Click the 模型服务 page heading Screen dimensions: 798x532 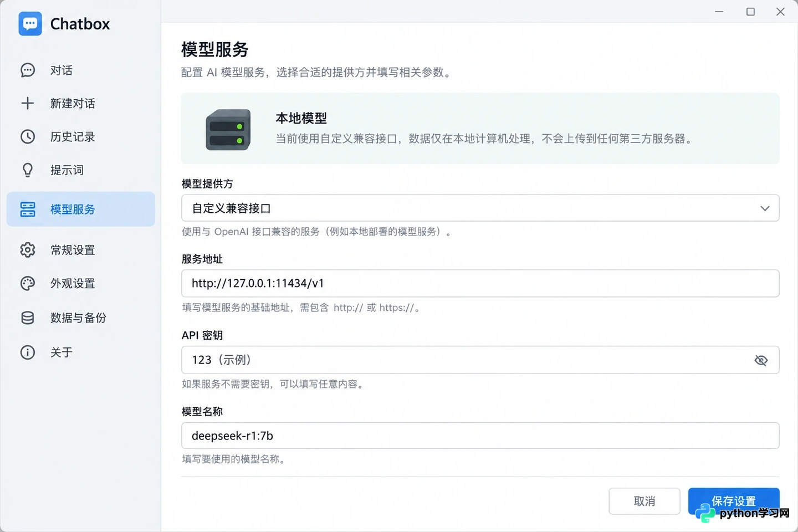click(x=214, y=49)
